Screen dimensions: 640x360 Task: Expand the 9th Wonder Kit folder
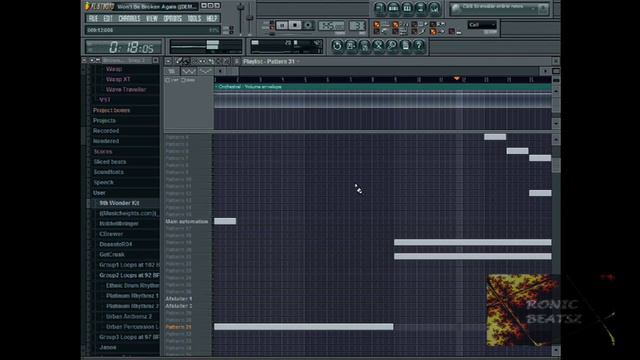pyautogui.click(x=119, y=203)
